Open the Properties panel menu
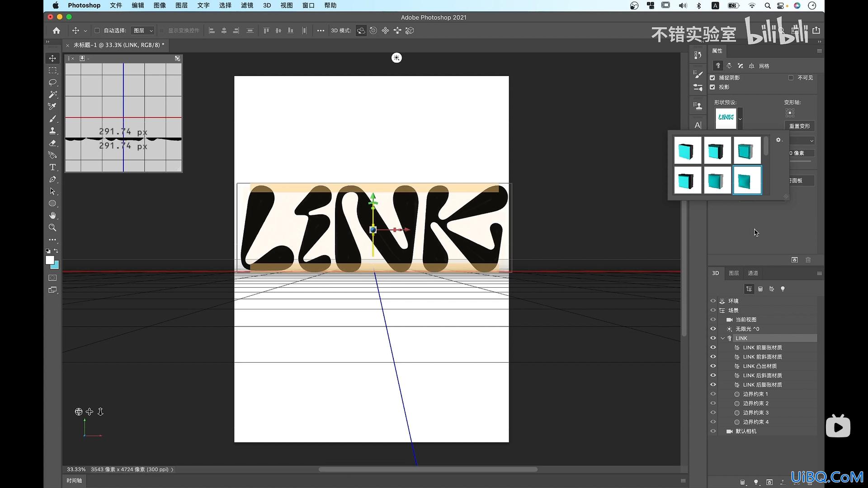868x488 pixels. coord(819,51)
